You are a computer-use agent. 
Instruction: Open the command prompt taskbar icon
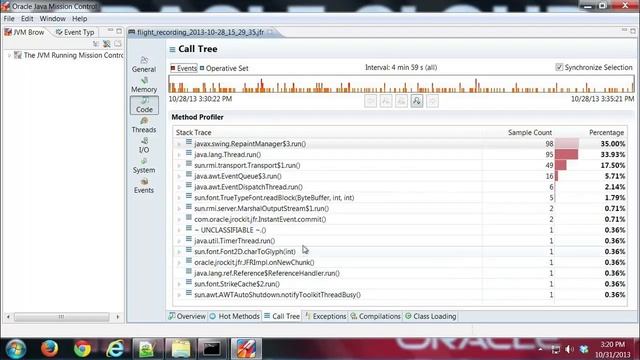(213, 349)
